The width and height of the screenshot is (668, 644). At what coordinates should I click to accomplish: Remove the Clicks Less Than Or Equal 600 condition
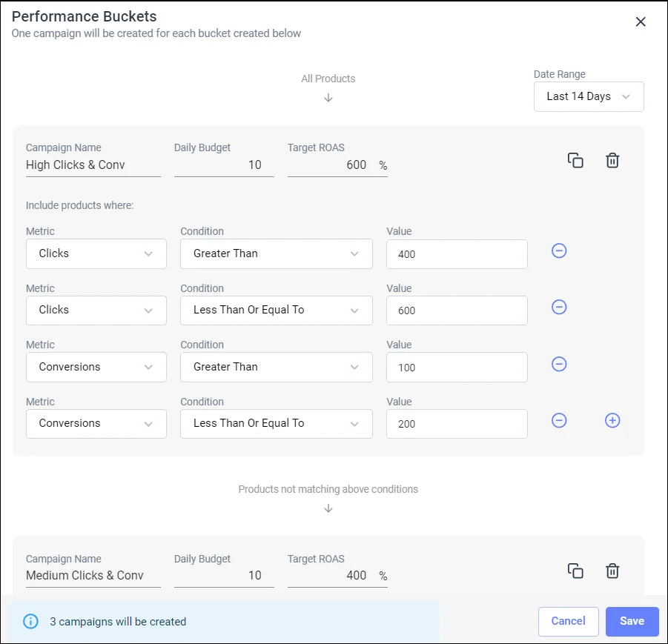coord(559,307)
